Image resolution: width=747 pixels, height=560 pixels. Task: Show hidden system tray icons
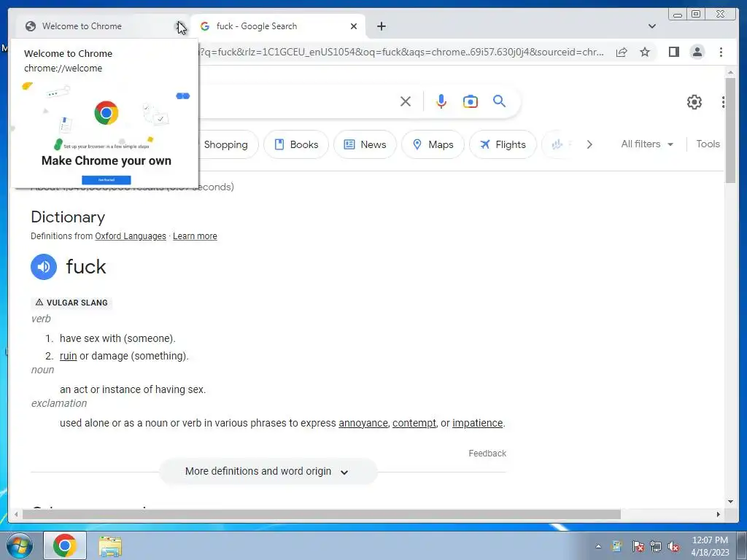[598, 546]
